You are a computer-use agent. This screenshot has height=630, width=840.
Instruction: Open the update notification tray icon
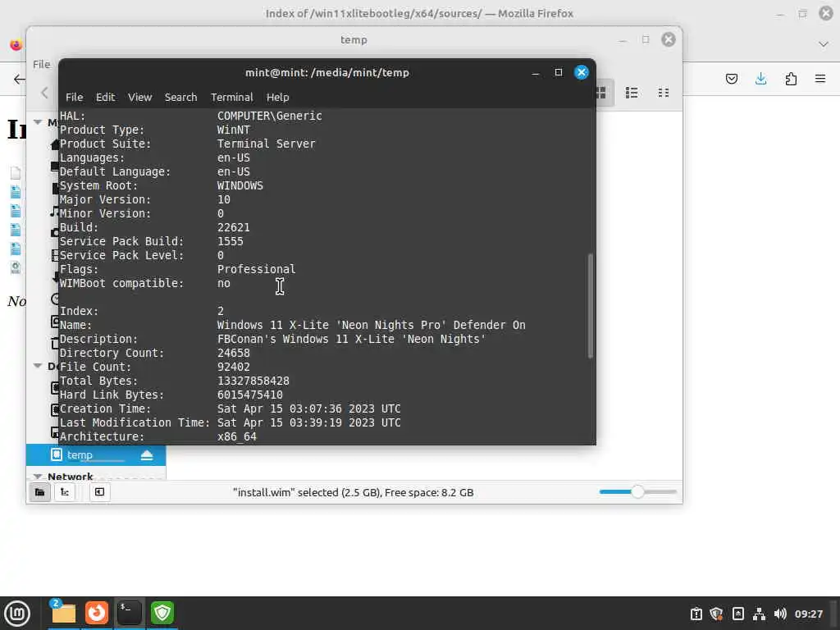[696, 614]
